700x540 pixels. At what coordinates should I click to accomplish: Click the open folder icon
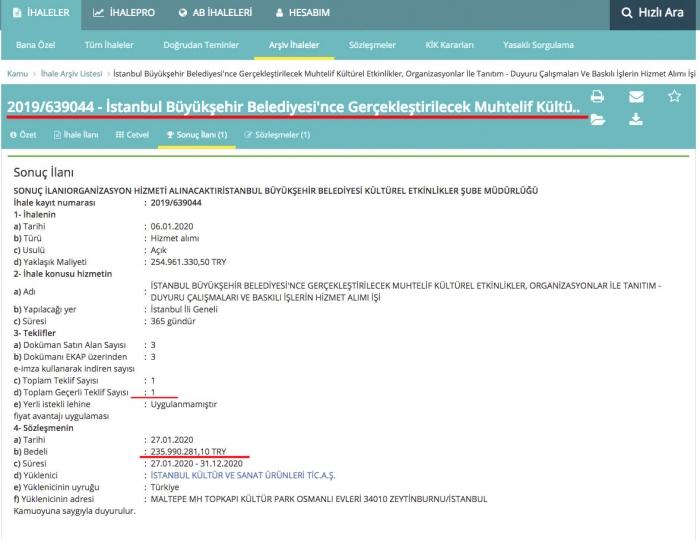click(597, 120)
